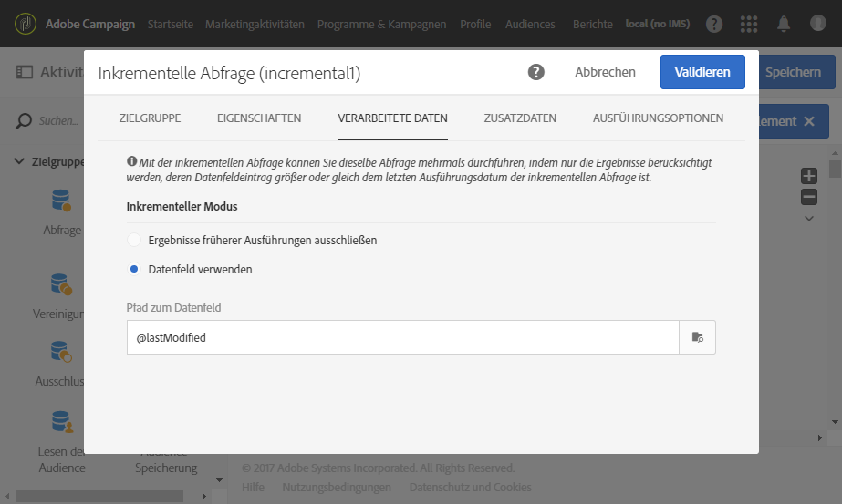The width and height of the screenshot is (842, 504).
Task: Open the data field path picker icon
Action: tap(698, 337)
